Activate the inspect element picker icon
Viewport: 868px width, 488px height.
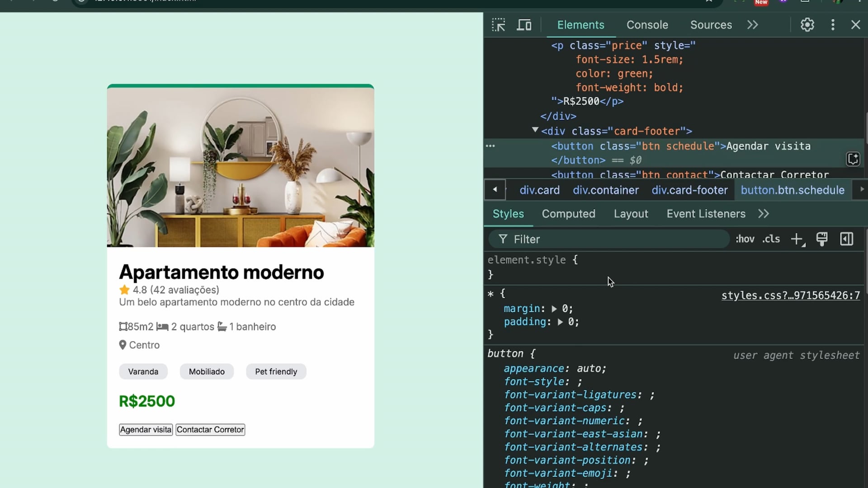pos(498,25)
